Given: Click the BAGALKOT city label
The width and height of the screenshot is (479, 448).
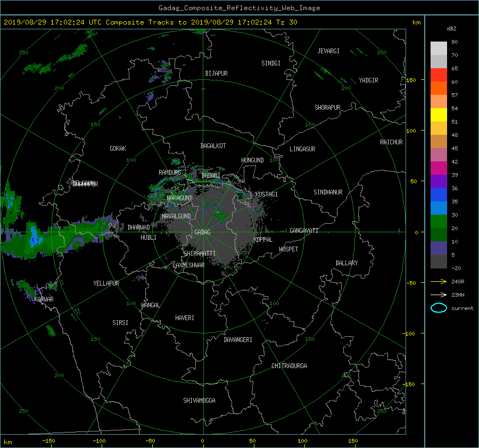Looking at the screenshot, I should pyautogui.click(x=213, y=146).
